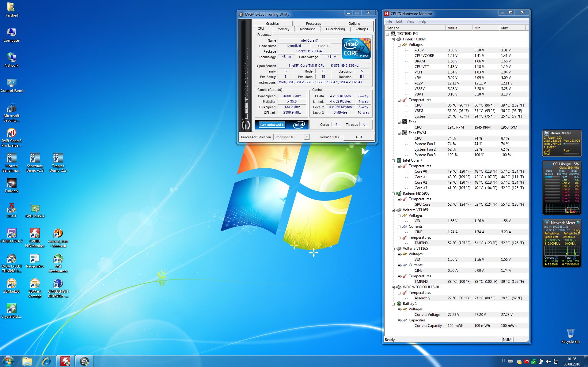
Task: Collapse the Radeon HD 5900 node
Action: tap(393, 193)
